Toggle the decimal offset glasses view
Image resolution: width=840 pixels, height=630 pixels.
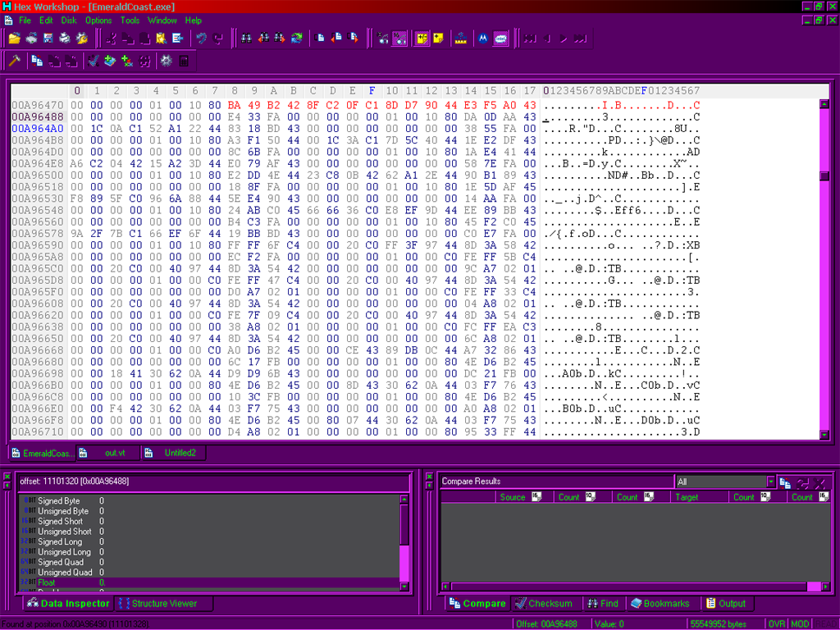tap(382, 38)
